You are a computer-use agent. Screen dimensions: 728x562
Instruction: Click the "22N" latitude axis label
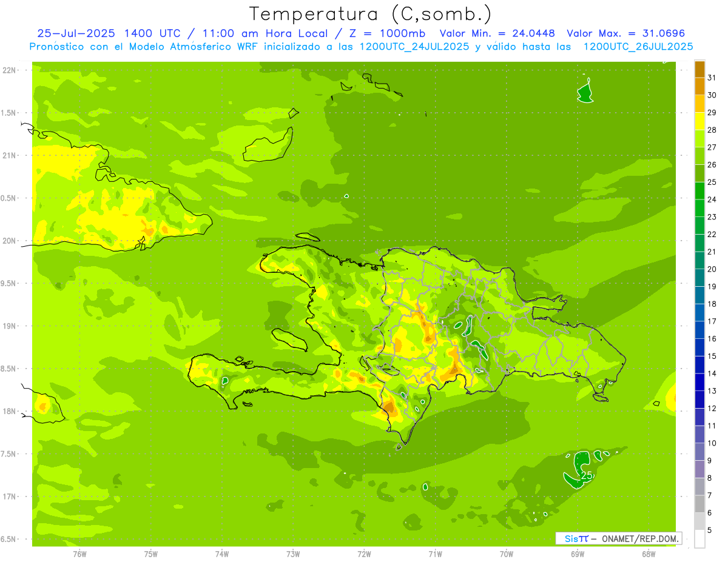(8, 70)
